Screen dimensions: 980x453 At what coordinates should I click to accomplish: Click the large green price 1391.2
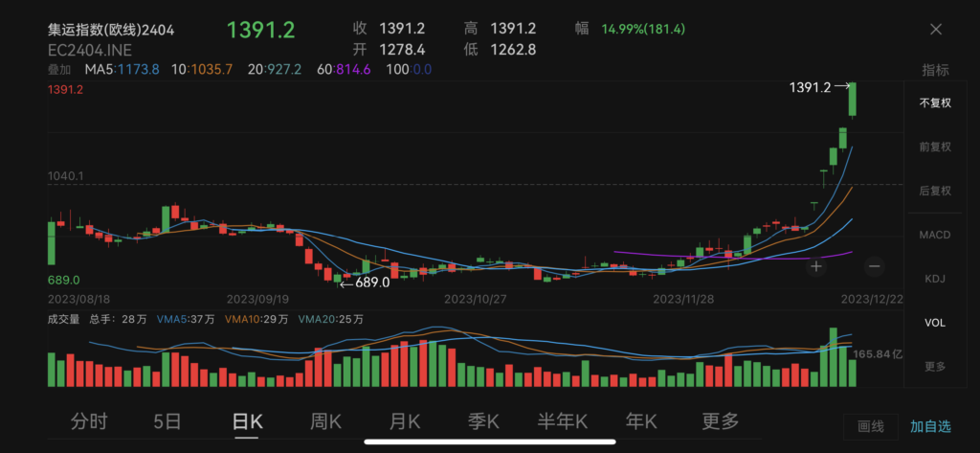pyautogui.click(x=260, y=30)
